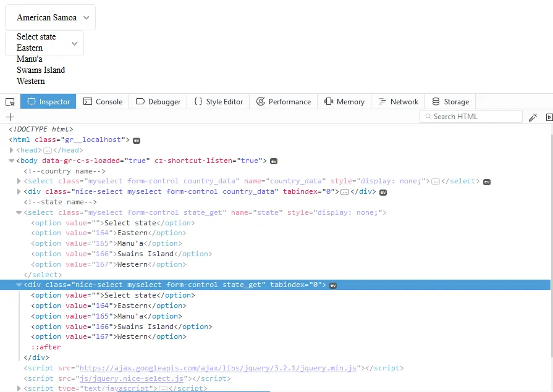Click the eyedropper color picker icon
The height and width of the screenshot is (392, 553).
point(533,117)
